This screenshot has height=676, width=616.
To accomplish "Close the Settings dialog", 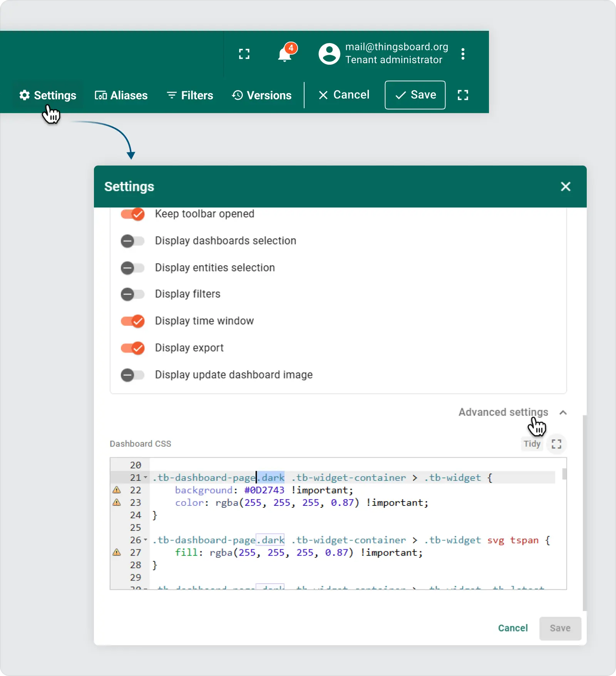I will (565, 187).
